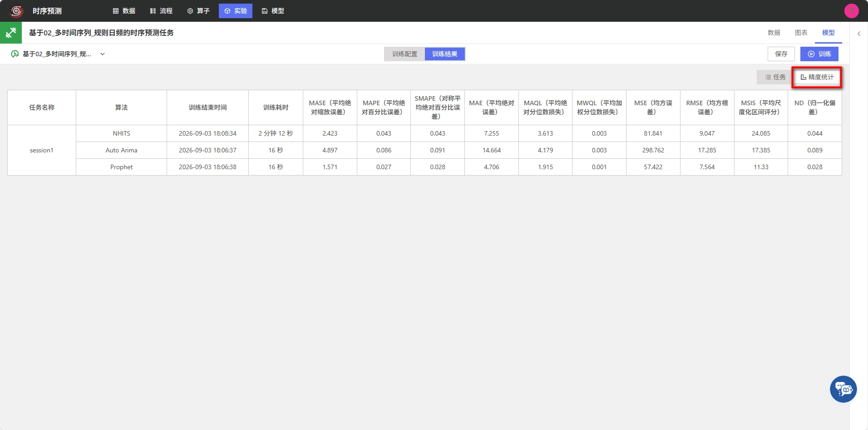Screen dimensions: 868x430
Task: Click the 训练耗时 column header
Action: click(276, 107)
